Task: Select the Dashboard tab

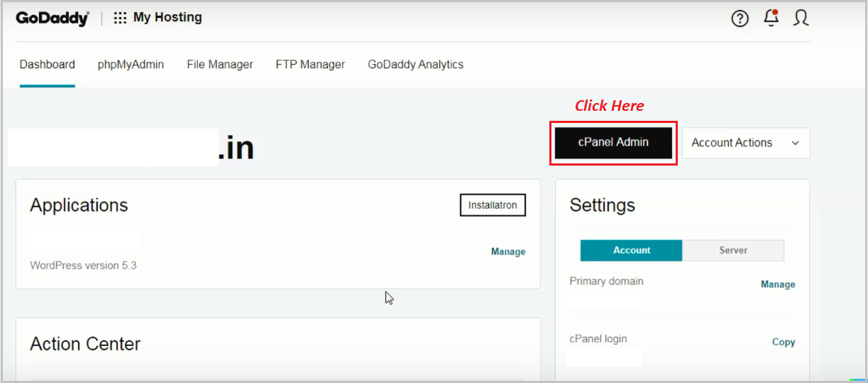Action: (48, 65)
